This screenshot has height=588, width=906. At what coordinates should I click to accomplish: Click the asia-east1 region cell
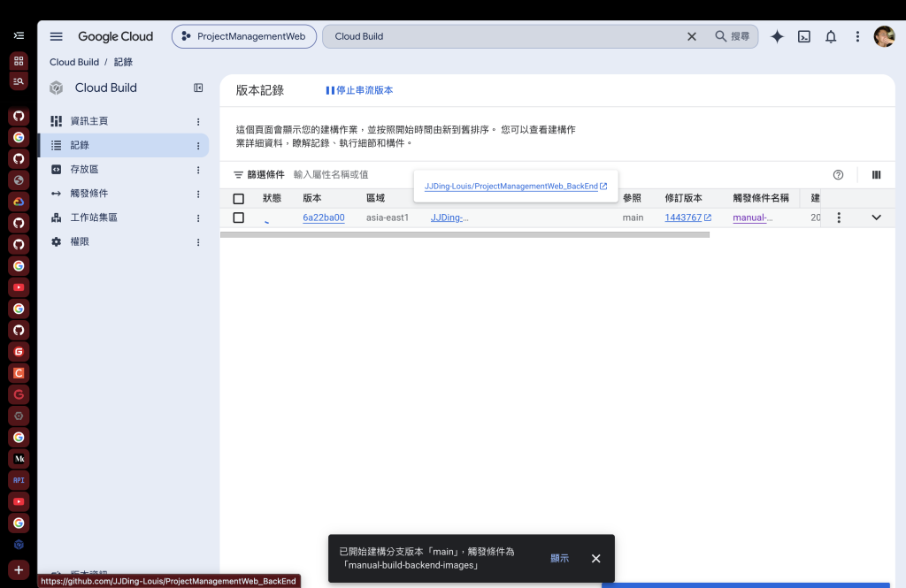pos(388,218)
